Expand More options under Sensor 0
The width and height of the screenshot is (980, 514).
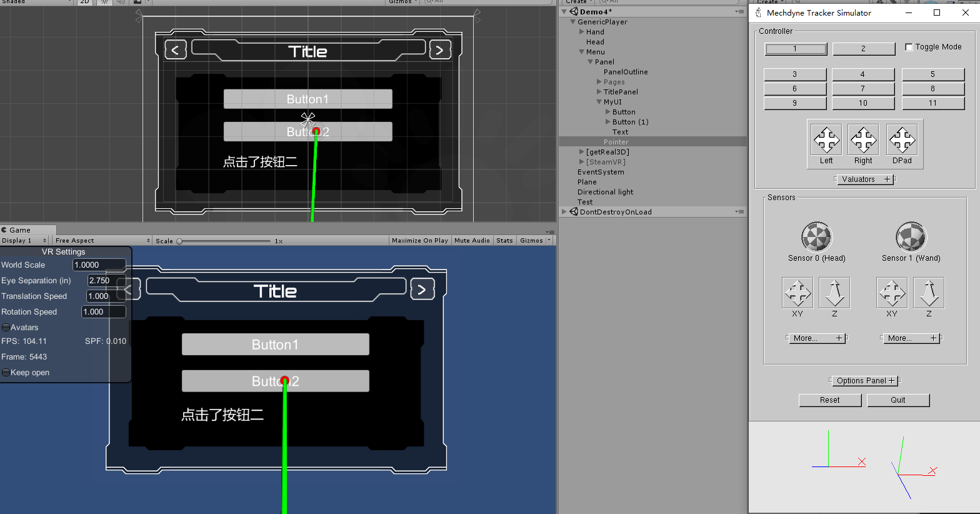tap(816, 338)
